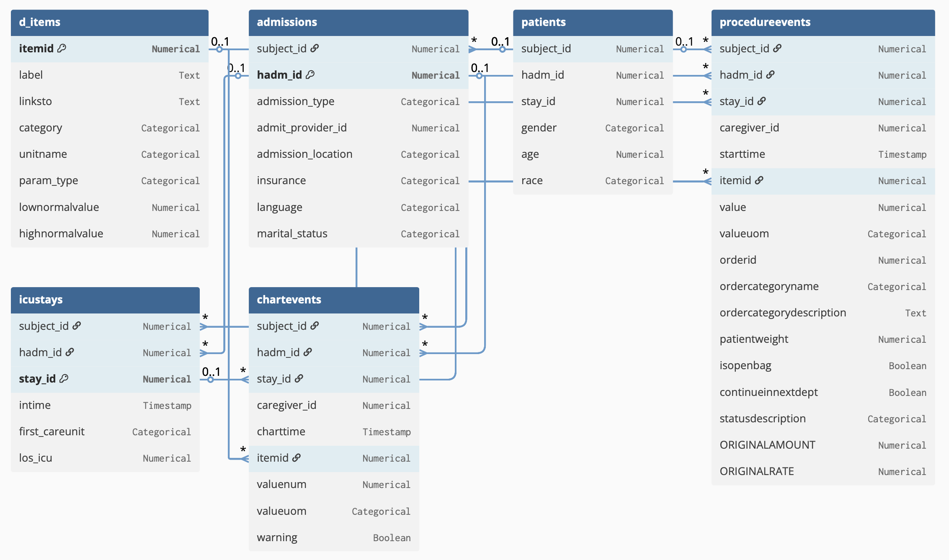The image size is (949, 560).
Task: Click the link icon next to procedureevents itemid
Action: pos(759,180)
